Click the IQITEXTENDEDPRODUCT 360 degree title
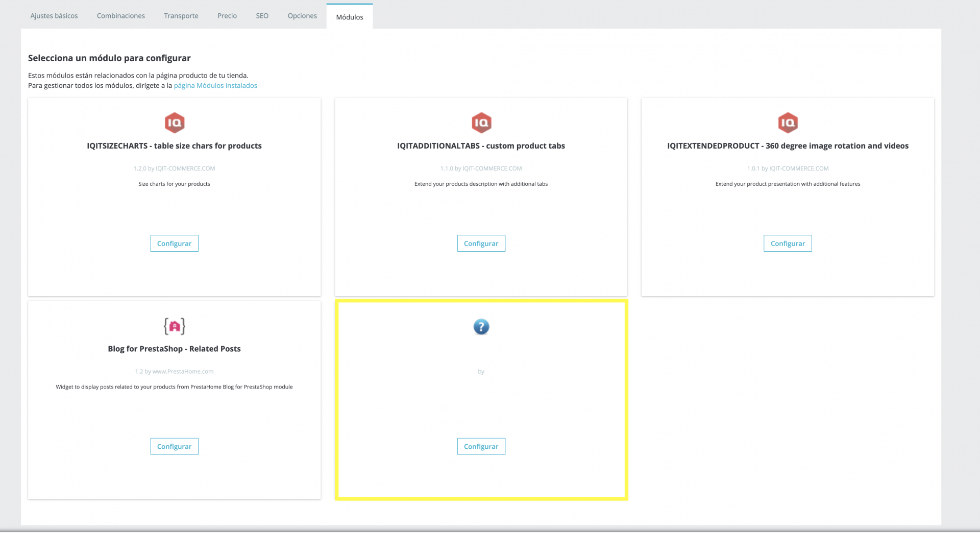This screenshot has width=980, height=533. click(788, 146)
